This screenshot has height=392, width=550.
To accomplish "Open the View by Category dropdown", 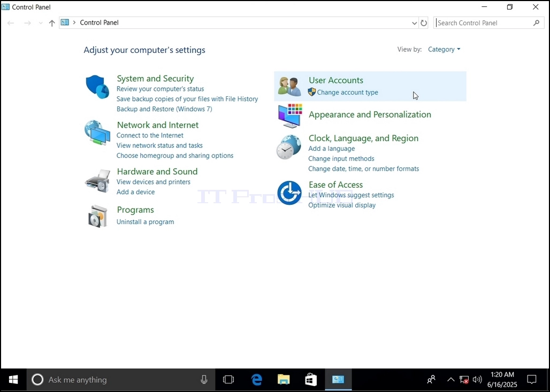I will (x=444, y=49).
